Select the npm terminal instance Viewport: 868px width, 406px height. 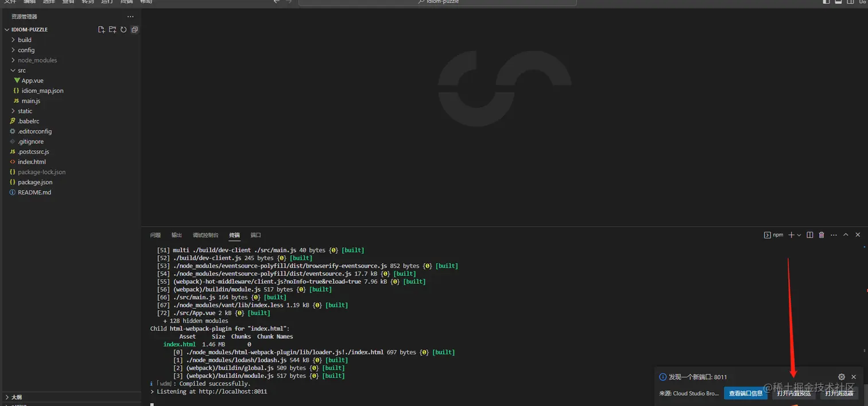pos(773,235)
